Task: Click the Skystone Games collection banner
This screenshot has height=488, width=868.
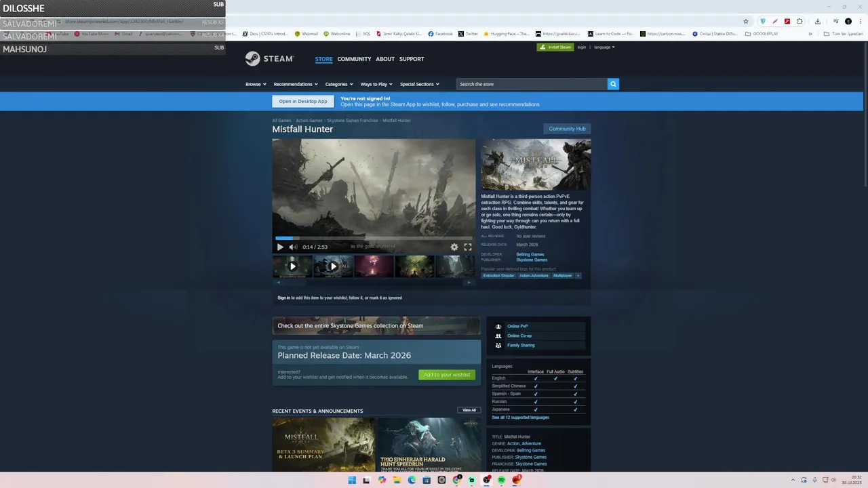Action: [x=376, y=326]
